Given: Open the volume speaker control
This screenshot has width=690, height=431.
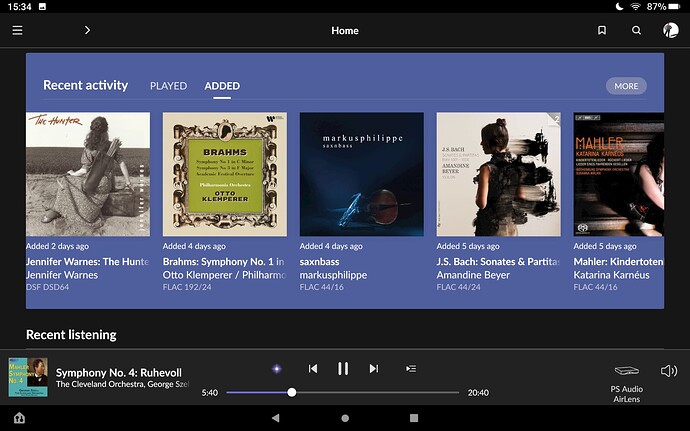Looking at the screenshot, I should point(669,371).
